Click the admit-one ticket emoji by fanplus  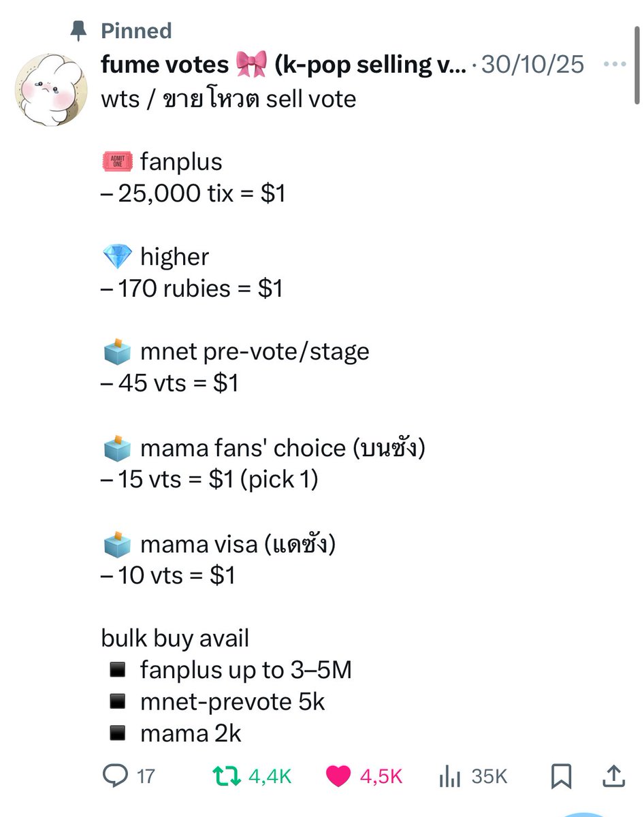pos(116,162)
